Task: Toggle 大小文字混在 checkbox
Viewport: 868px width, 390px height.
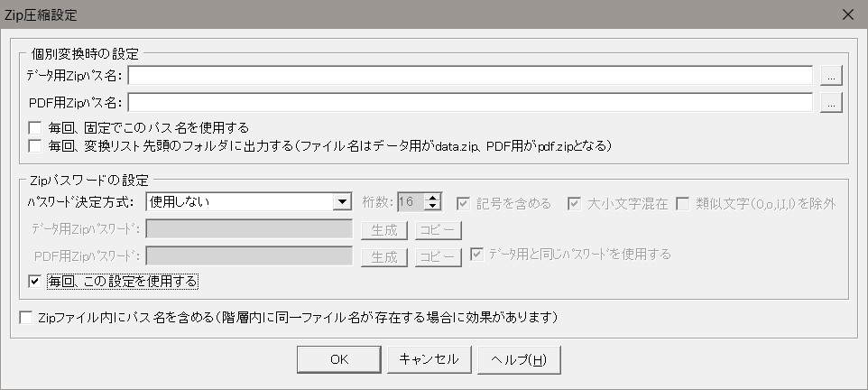Action: tap(574, 203)
